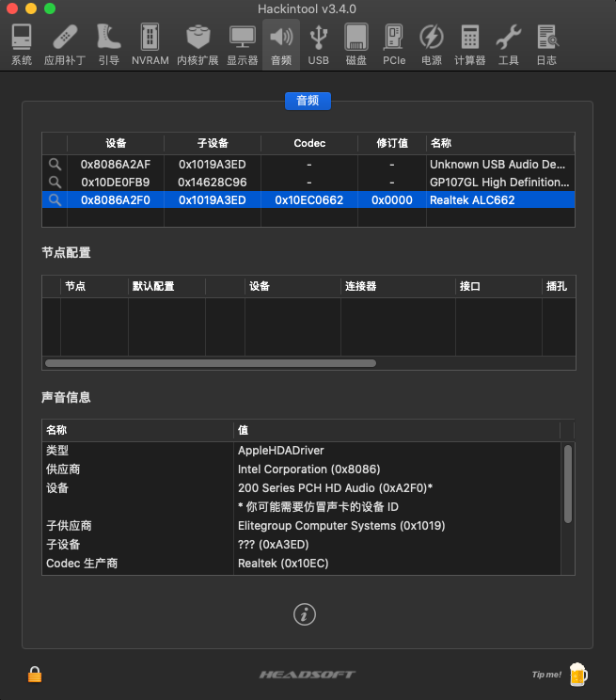Click the HEADSOFT logo link
The height and width of the screenshot is (700, 616).
pyautogui.click(x=308, y=675)
